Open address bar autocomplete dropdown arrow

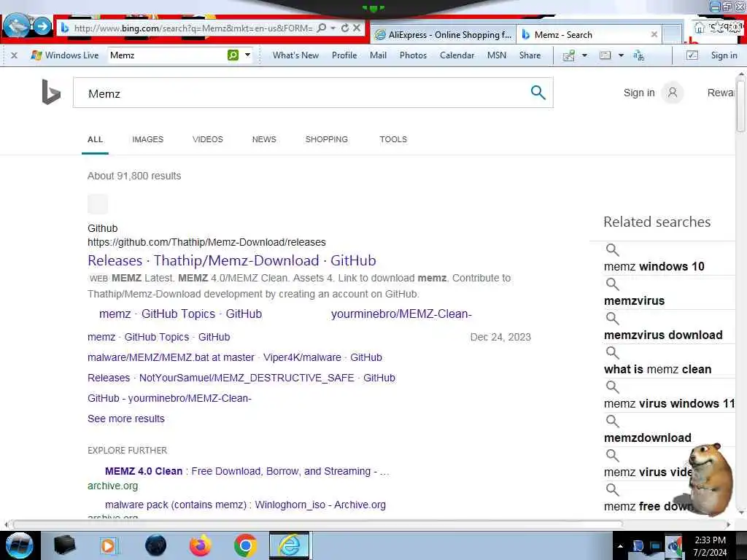pos(333,28)
